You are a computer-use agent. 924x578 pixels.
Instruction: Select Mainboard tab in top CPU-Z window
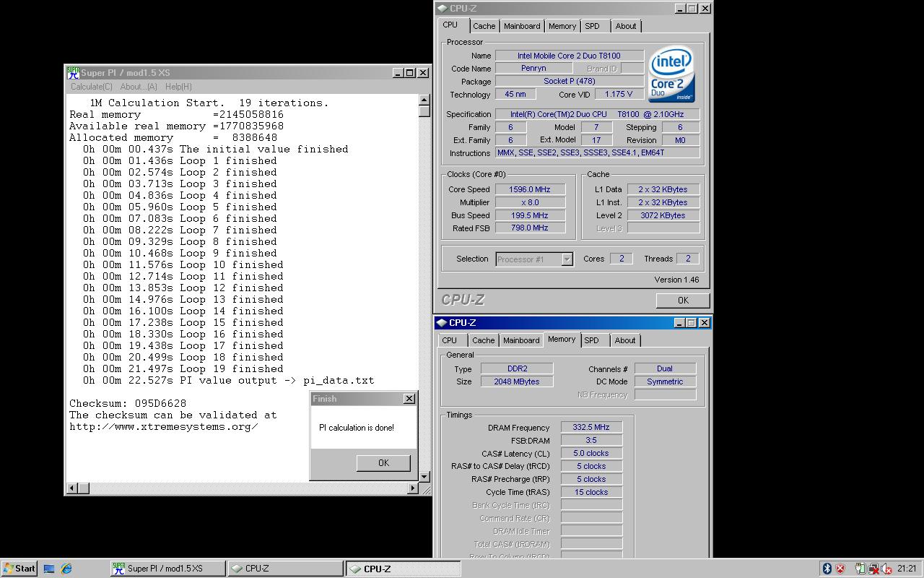coord(522,26)
